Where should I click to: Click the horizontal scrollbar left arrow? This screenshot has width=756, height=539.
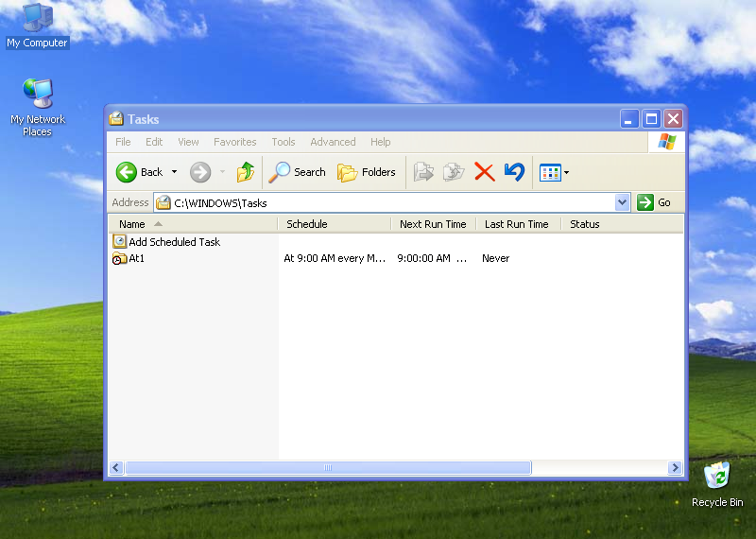116,467
